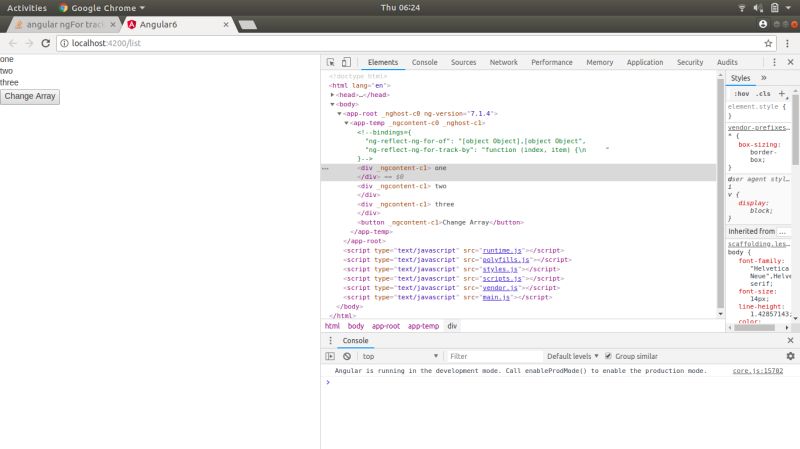The image size is (800, 449).
Task: Focus the console Filter field
Action: tap(494, 356)
